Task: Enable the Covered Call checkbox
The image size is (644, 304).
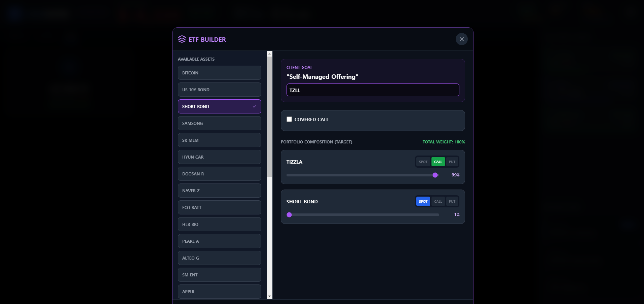Action: (289, 119)
